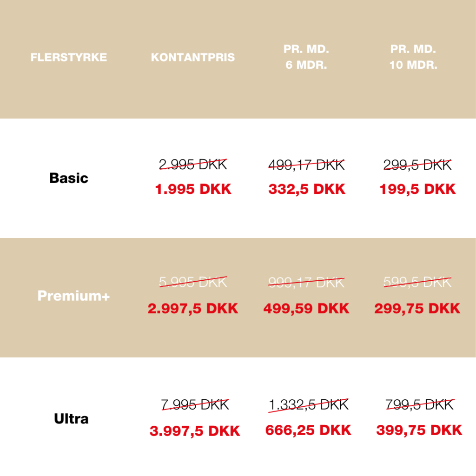The image size is (476, 476).
Task: Click crossed-out price 7.995 DKK
Action: click(x=195, y=405)
